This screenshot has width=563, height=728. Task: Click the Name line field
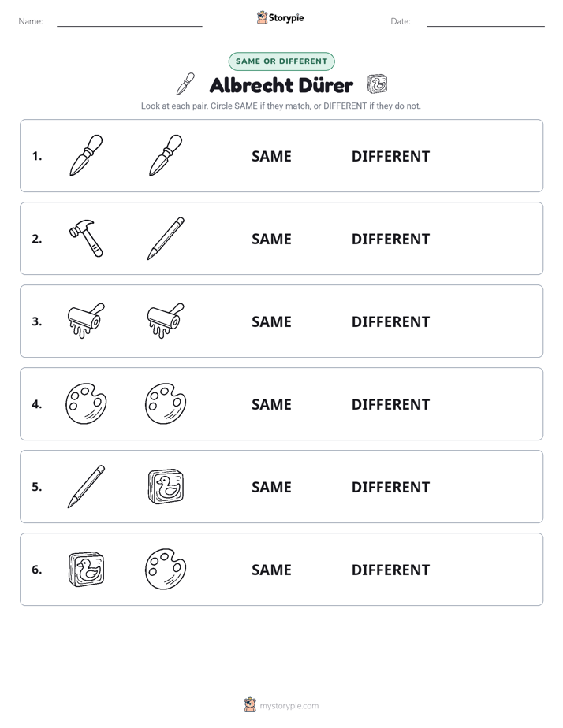tap(129, 21)
